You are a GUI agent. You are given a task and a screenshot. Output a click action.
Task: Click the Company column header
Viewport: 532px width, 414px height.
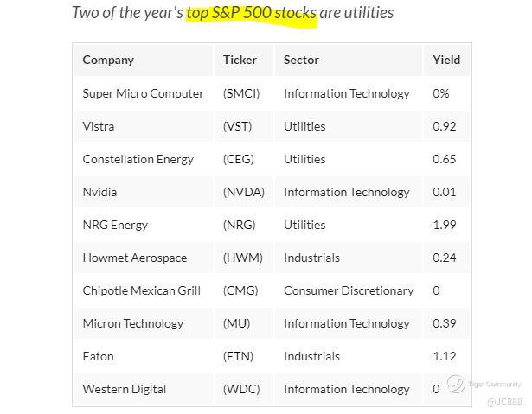[x=108, y=60]
